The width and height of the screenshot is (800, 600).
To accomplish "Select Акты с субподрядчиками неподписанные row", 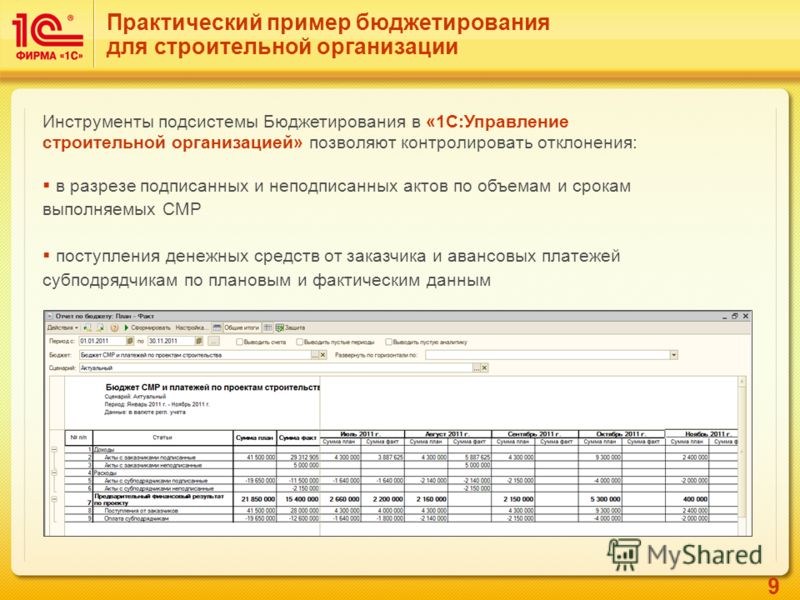I will pos(401,488).
